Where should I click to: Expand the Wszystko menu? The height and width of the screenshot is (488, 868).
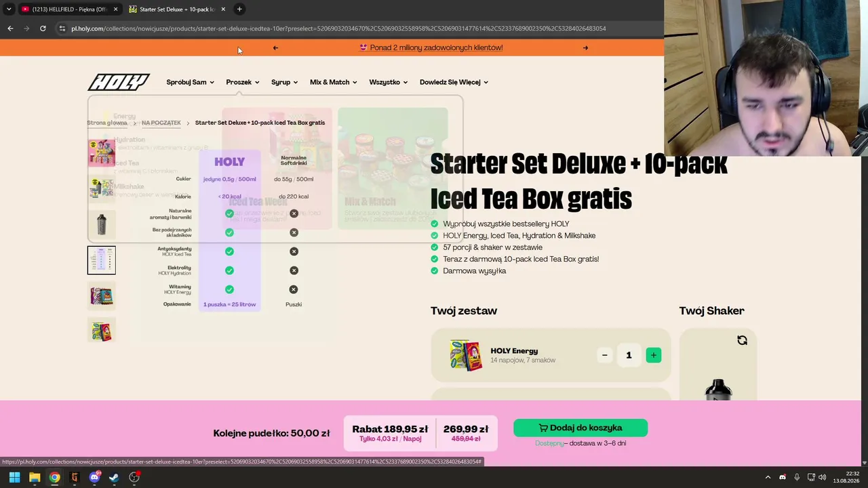(x=389, y=82)
